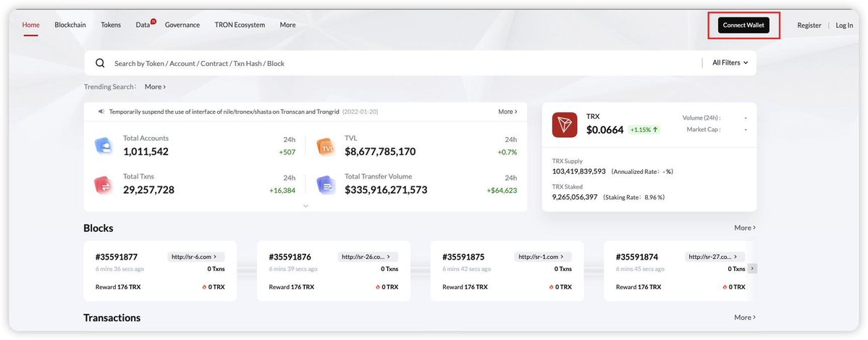Click the announcement speaker icon
The image size is (868, 340).
coord(101,112)
